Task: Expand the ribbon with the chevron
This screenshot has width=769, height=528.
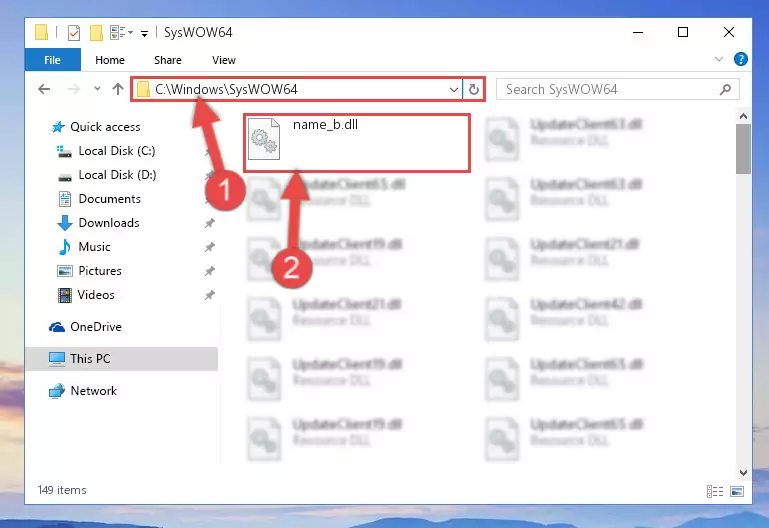Action: [x=718, y=59]
